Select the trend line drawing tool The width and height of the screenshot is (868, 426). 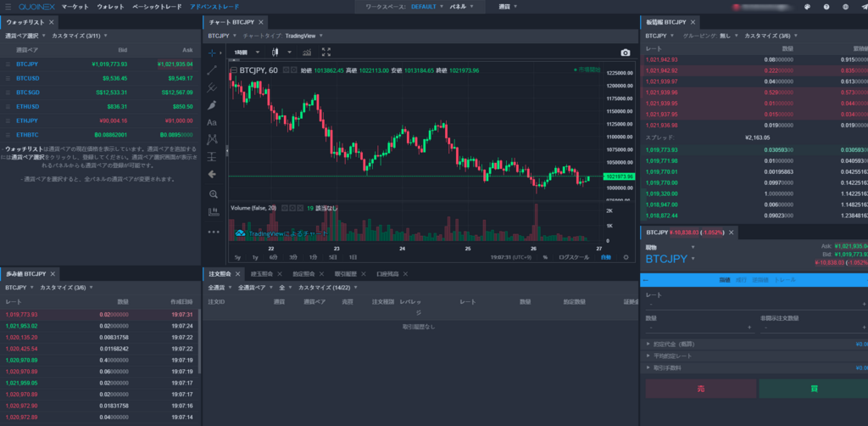[x=212, y=70]
